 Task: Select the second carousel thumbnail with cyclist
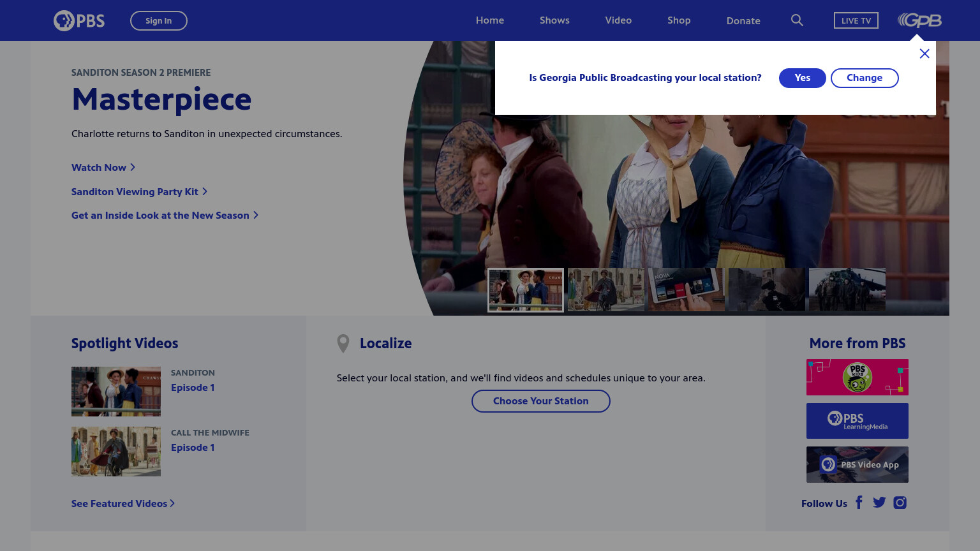pos(606,290)
